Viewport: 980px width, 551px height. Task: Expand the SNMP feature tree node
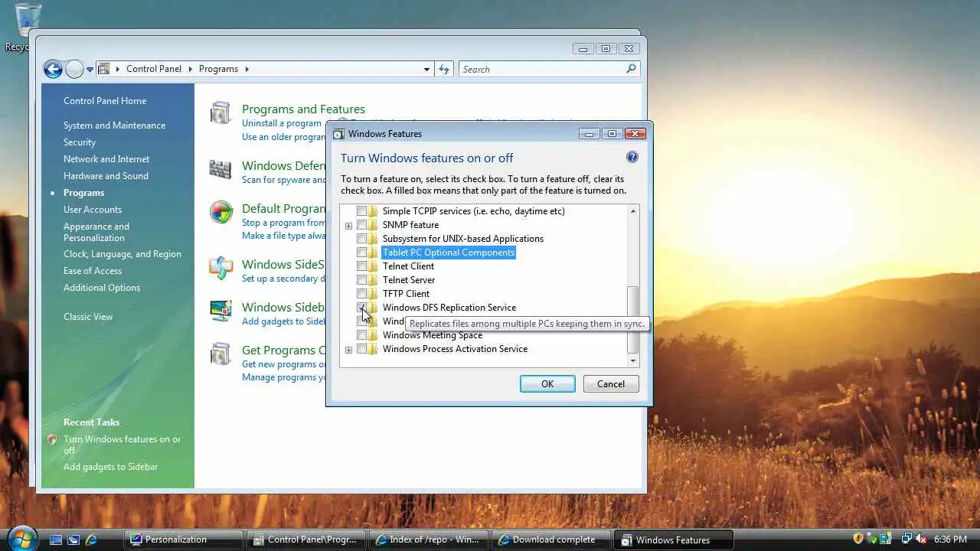coord(348,226)
